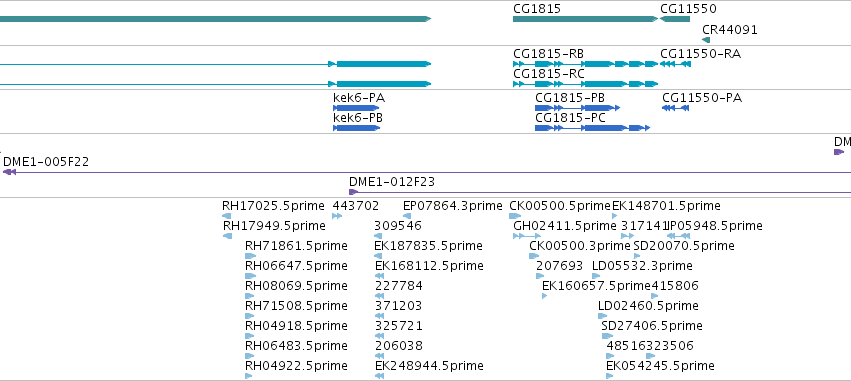The height and width of the screenshot is (381, 851).
Task: Select the CK00500.5prime EST marker
Action: [515, 216]
